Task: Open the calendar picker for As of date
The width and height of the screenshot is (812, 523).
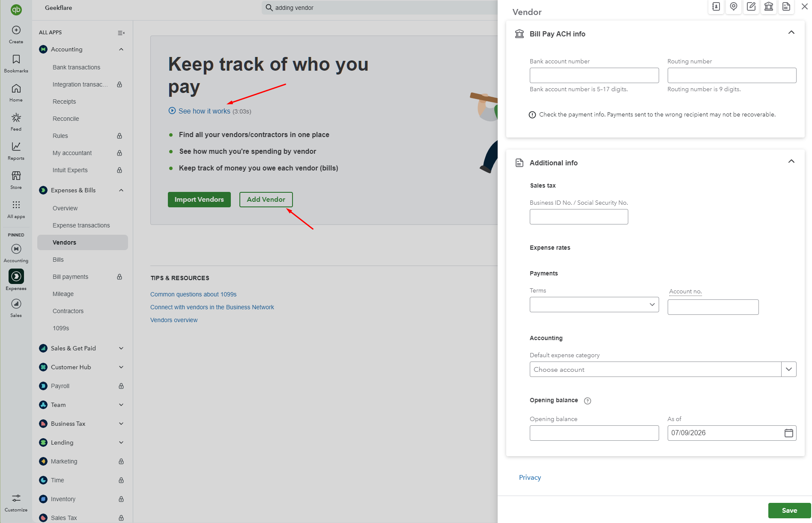Action: pos(788,433)
